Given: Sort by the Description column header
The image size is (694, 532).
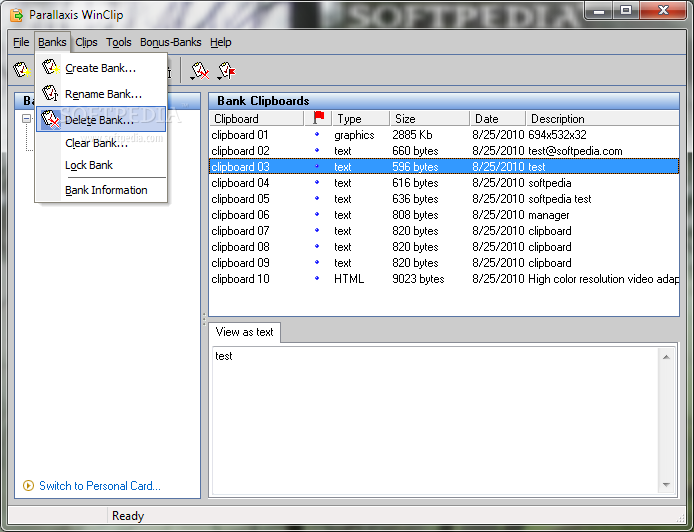Looking at the screenshot, I should 602,119.
